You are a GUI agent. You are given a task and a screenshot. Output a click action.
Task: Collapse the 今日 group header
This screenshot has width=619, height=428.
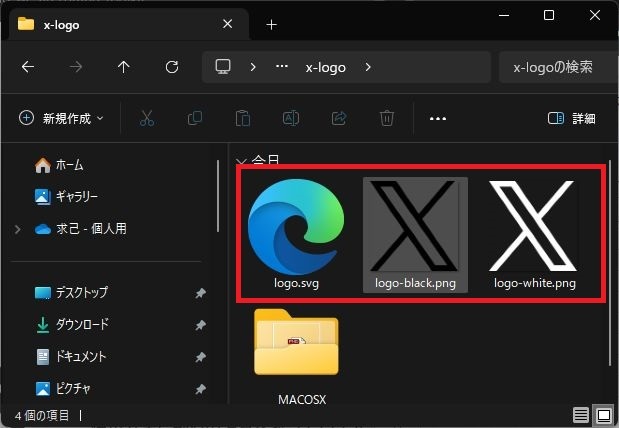[x=241, y=161]
